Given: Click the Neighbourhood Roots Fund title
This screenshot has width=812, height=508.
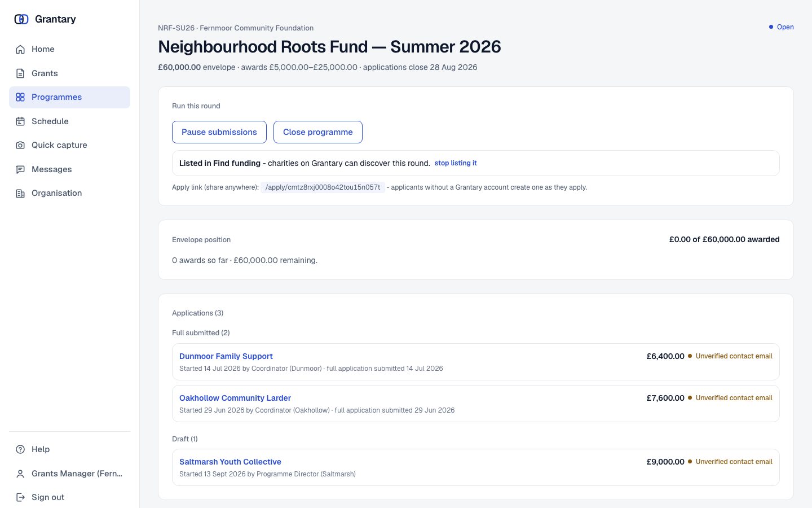Looking at the screenshot, I should pyautogui.click(x=329, y=47).
